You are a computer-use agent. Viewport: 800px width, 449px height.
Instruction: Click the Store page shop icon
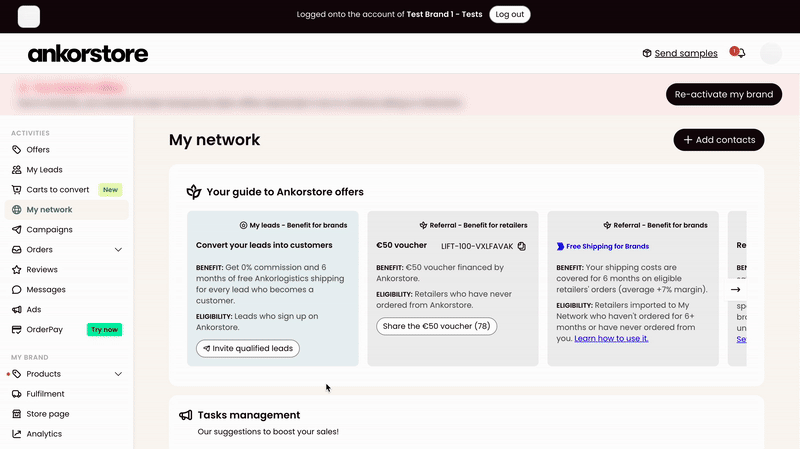coord(16,414)
